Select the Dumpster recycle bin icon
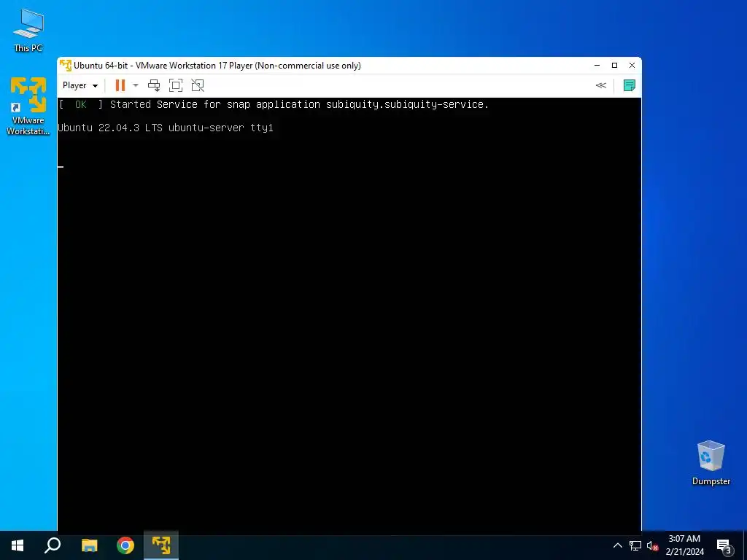The width and height of the screenshot is (747, 560). coord(711,462)
